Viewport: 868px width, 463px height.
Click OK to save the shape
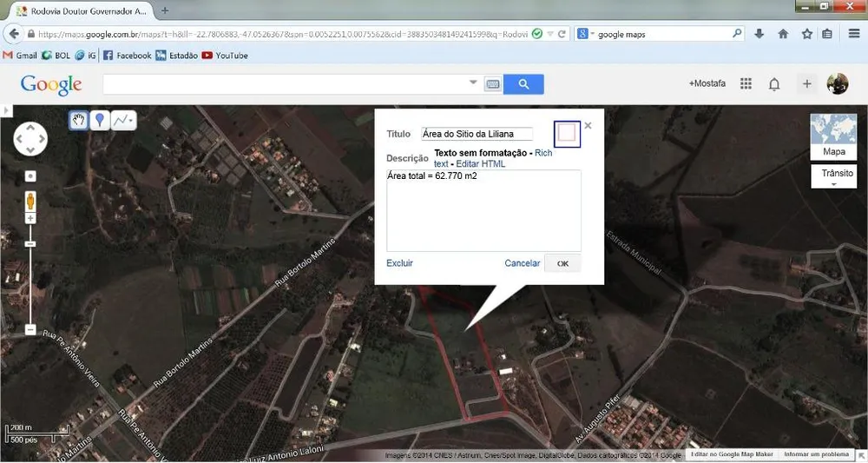tap(562, 263)
